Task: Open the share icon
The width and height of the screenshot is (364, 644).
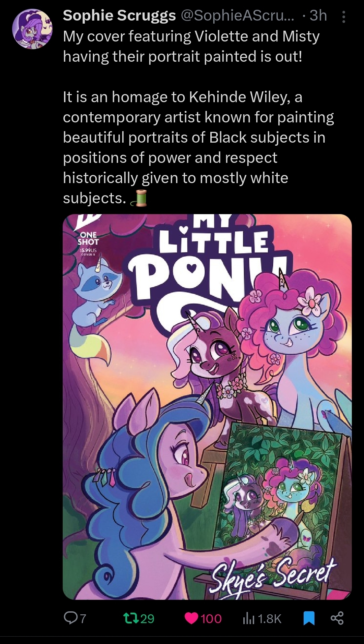Action: point(337,618)
